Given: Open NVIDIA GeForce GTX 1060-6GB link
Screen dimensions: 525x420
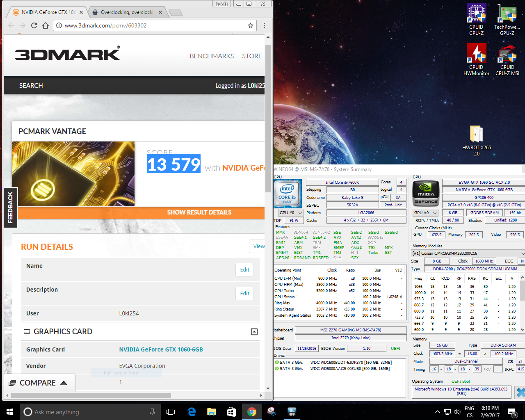Looking at the screenshot, I should click(x=161, y=349).
